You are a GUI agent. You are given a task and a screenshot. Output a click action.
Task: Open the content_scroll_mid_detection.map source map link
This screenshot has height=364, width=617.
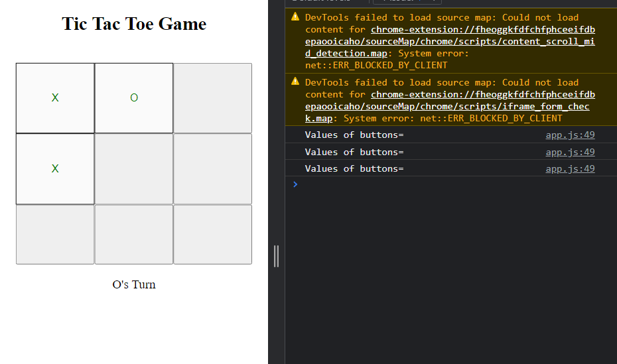click(x=450, y=41)
